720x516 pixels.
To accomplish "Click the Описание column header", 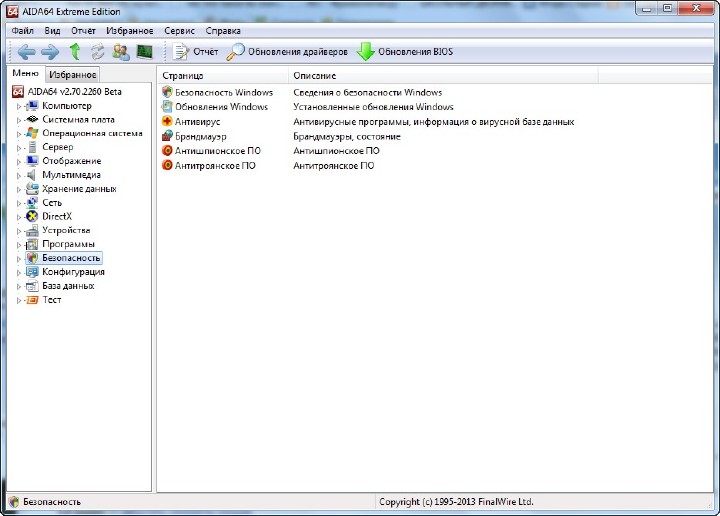I will pyautogui.click(x=315, y=76).
